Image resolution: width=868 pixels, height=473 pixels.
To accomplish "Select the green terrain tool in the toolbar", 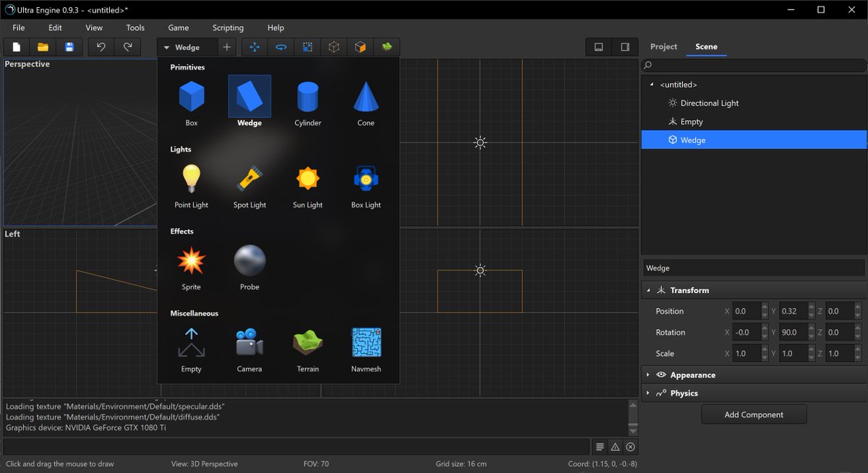I will pyautogui.click(x=387, y=47).
